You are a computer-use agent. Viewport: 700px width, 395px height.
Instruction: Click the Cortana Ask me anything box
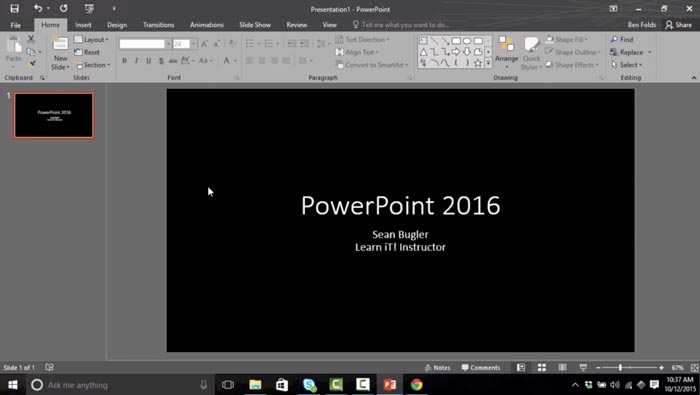[x=121, y=385]
